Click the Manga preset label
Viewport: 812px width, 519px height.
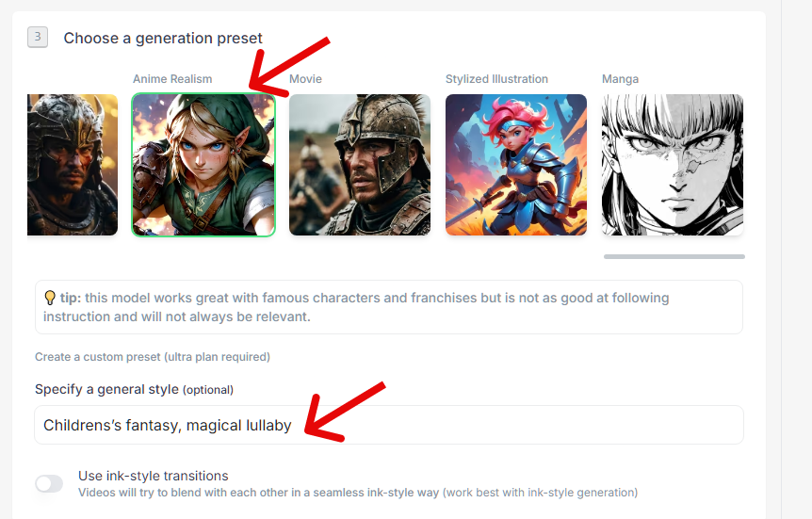click(x=621, y=79)
